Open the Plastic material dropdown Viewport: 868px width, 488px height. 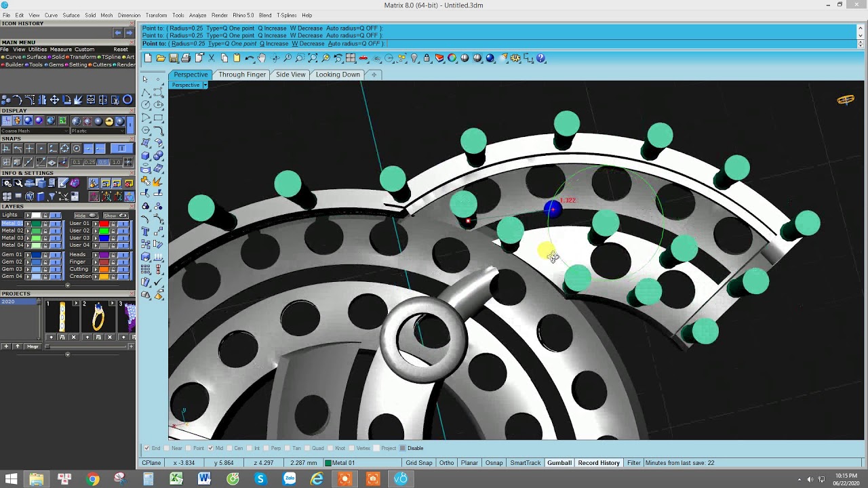[98, 131]
